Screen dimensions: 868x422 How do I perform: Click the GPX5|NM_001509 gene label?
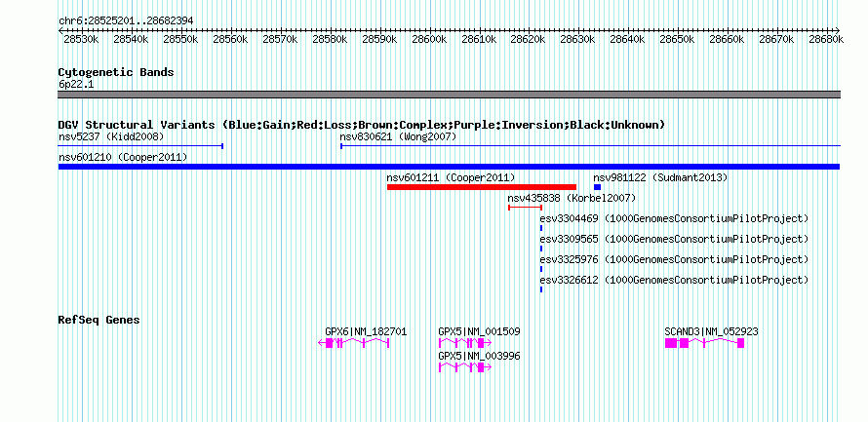479,331
